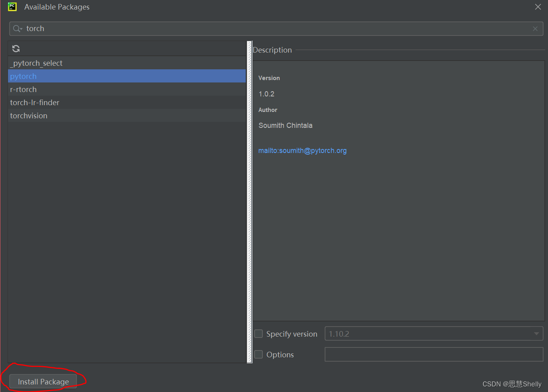Click the refresh package list icon
548x392 pixels.
click(x=16, y=48)
